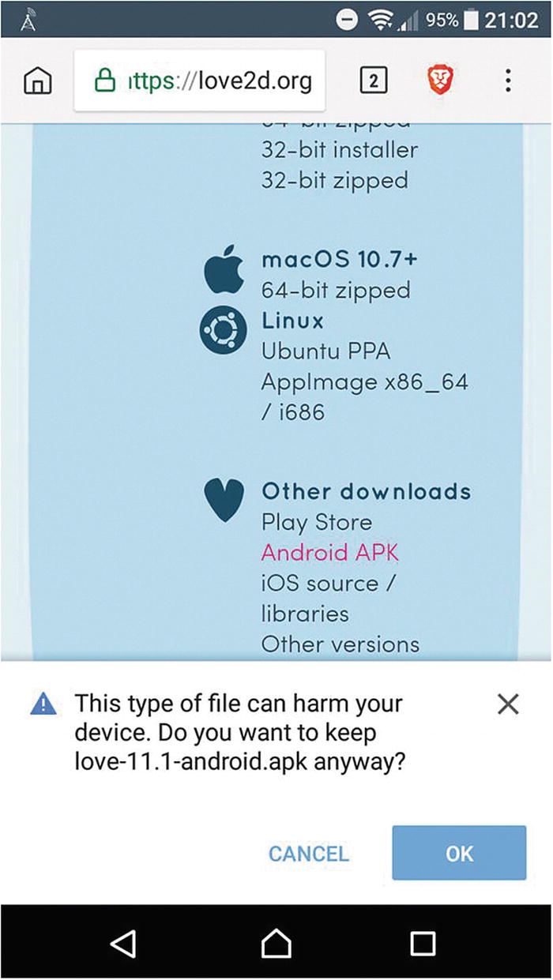Tap the Android back navigation button

(x=123, y=942)
